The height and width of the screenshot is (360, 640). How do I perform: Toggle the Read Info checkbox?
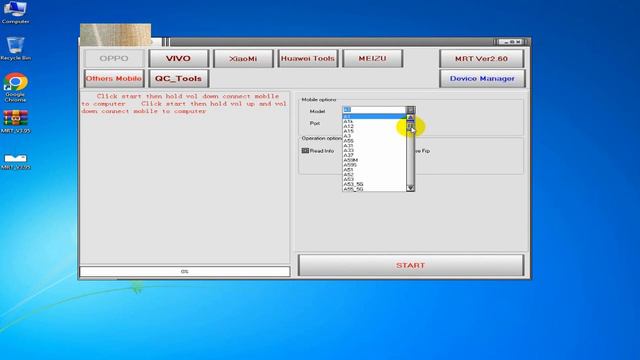tap(305, 151)
